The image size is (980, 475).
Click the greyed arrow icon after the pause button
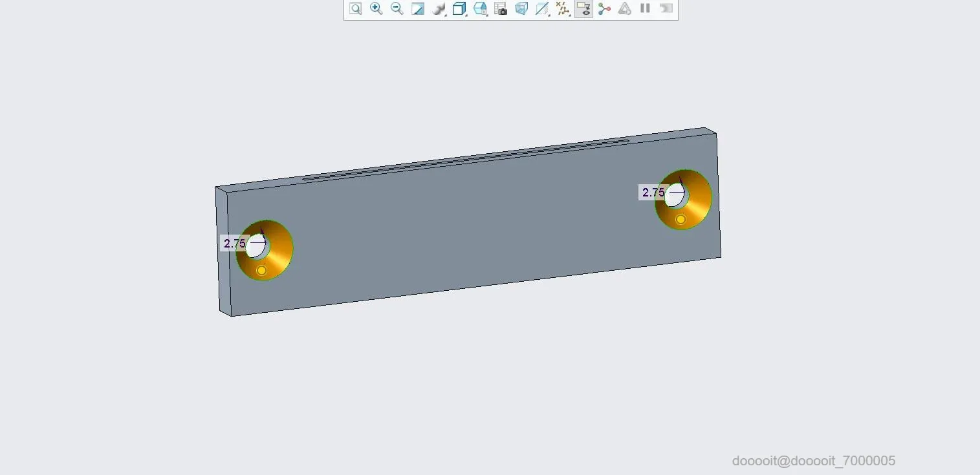(666, 8)
